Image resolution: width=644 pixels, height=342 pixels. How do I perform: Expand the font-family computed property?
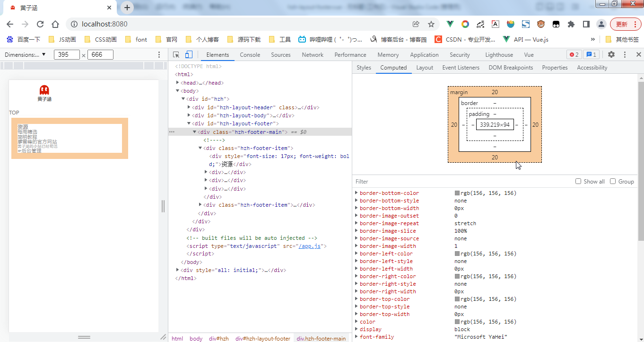point(357,337)
